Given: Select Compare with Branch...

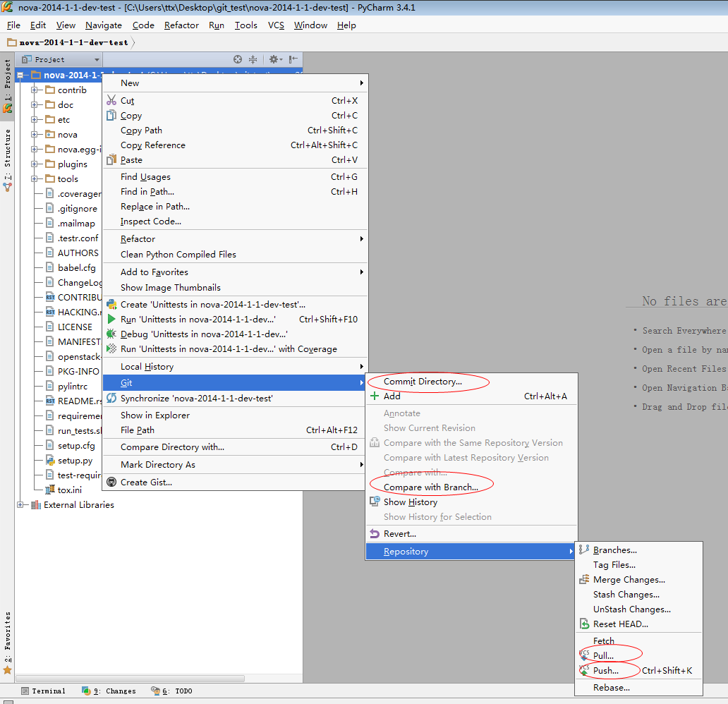Looking at the screenshot, I should [x=430, y=487].
